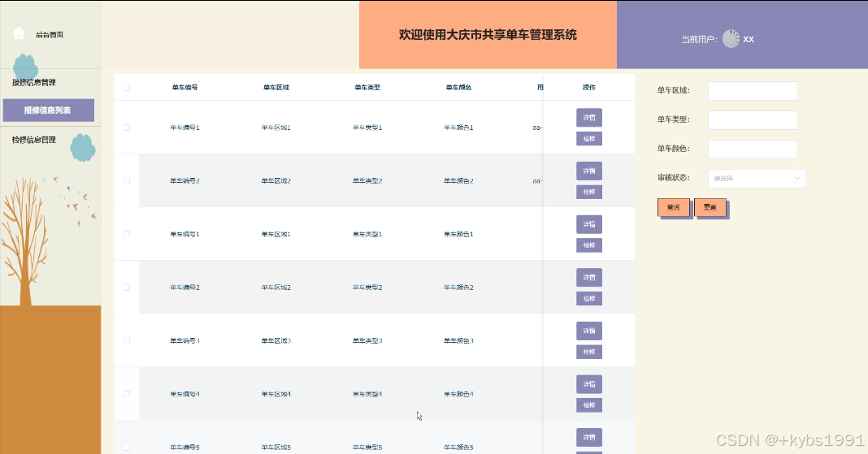Start 检修 for the 单车编号4 row
868x454 pixels.
(589, 404)
